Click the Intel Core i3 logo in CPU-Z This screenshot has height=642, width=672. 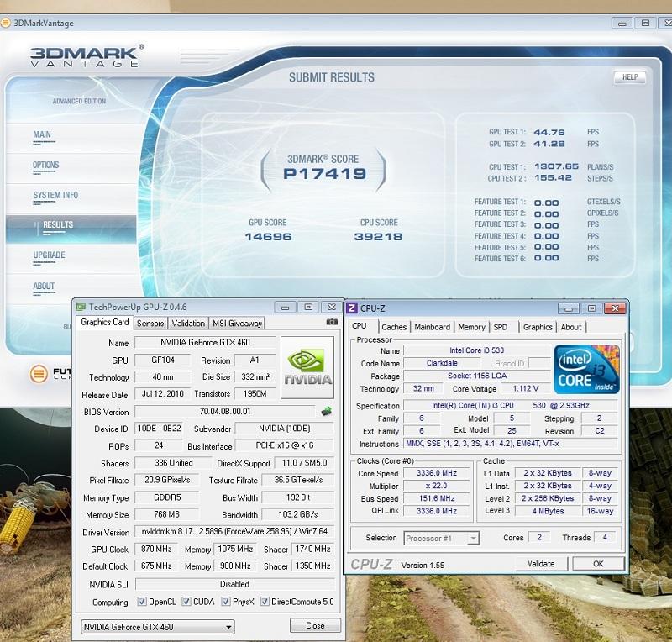[586, 369]
